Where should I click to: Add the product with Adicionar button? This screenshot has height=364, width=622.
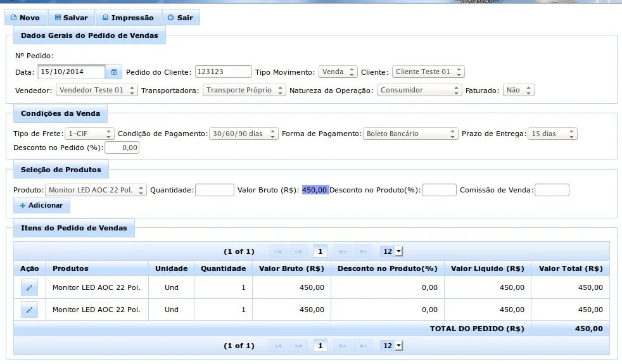point(42,205)
